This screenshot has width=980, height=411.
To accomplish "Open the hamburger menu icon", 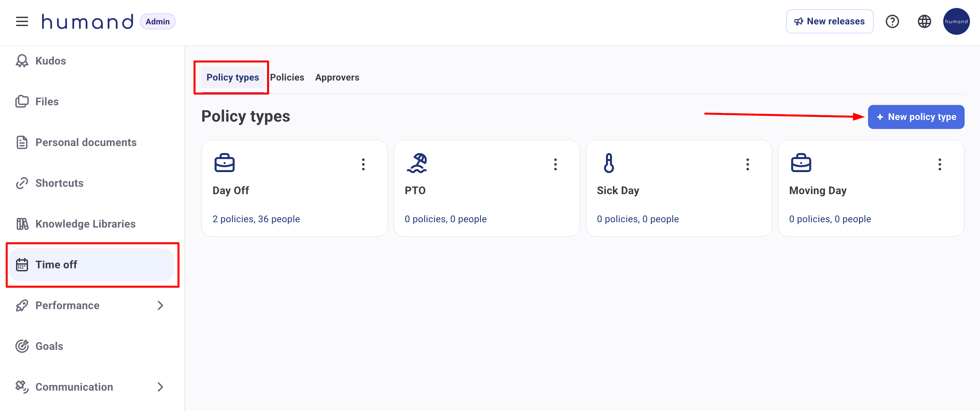I will [x=22, y=22].
